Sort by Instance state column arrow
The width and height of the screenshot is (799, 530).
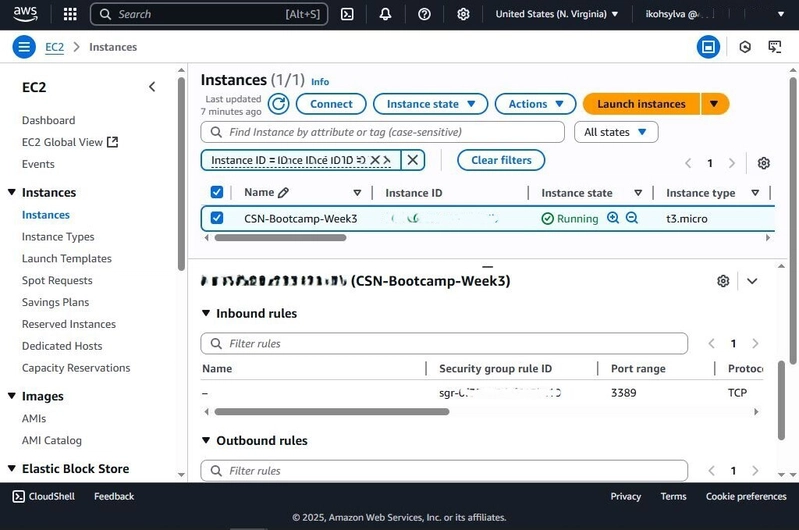tap(638, 193)
